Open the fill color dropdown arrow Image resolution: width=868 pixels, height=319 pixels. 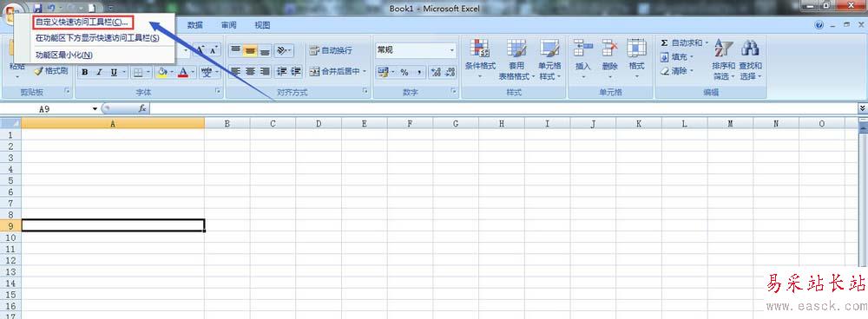pyautogui.click(x=173, y=72)
